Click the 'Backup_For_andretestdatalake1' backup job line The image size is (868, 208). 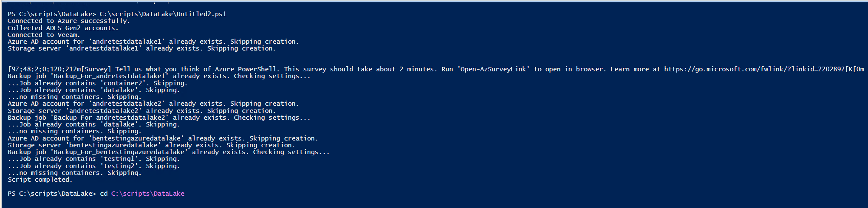click(x=159, y=76)
